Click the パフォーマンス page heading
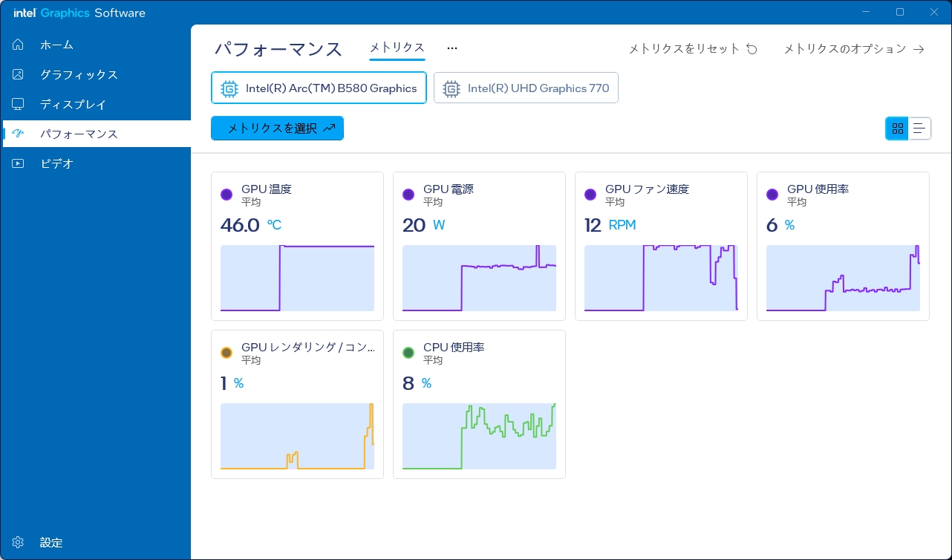This screenshot has height=560, width=952. 278,49
